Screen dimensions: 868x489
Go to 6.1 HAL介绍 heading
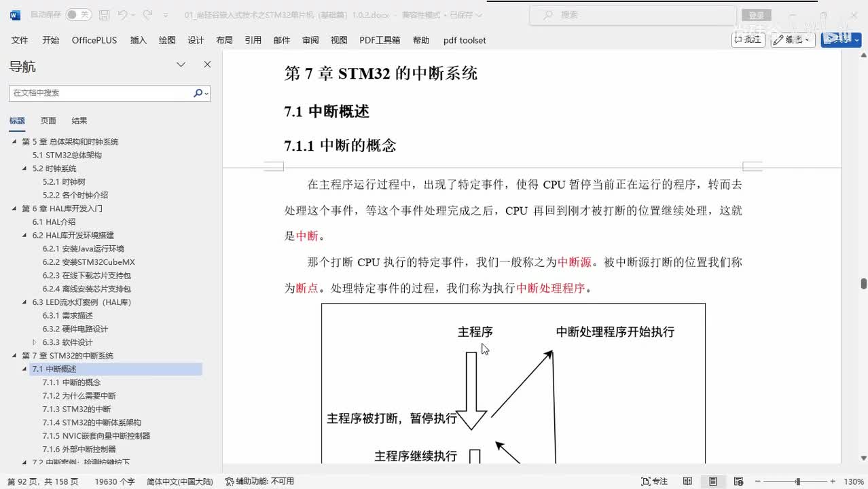pyautogui.click(x=54, y=222)
